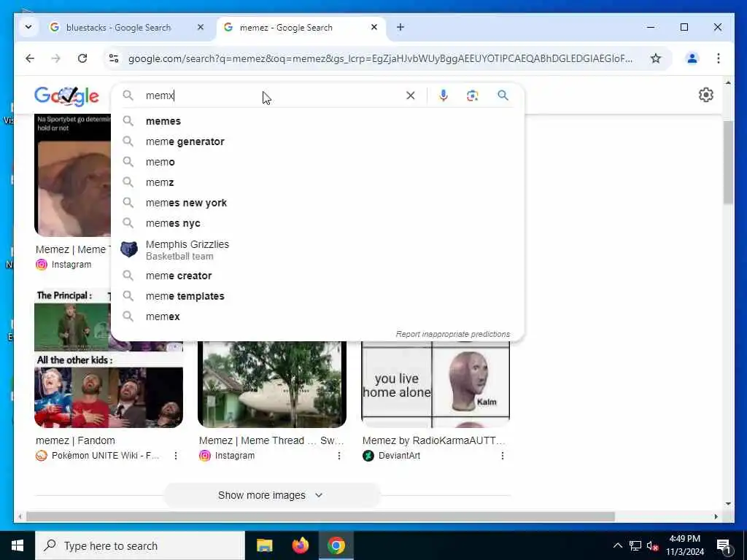
Task: Open 'Memez by RadioKarmaAUTT' title
Action: point(433,440)
